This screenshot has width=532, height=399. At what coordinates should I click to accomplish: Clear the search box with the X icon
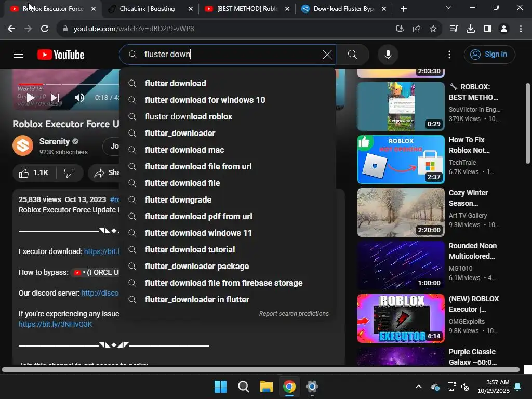pos(327,54)
